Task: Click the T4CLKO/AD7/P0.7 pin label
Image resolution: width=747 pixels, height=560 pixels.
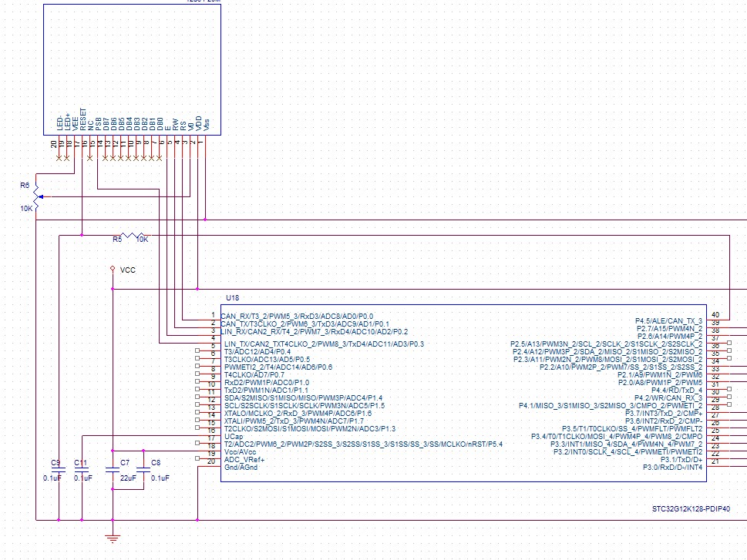Action: pos(254,375)
